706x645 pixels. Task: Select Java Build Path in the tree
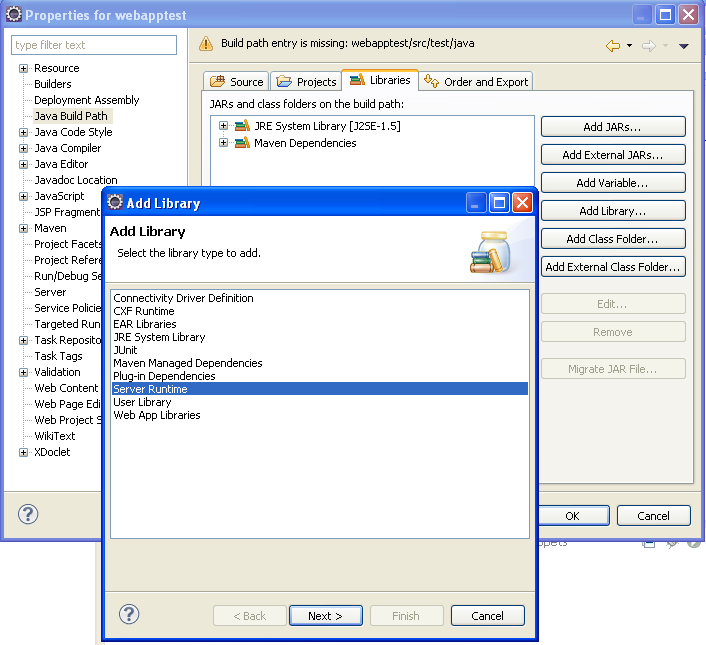(x=71, y=116)
